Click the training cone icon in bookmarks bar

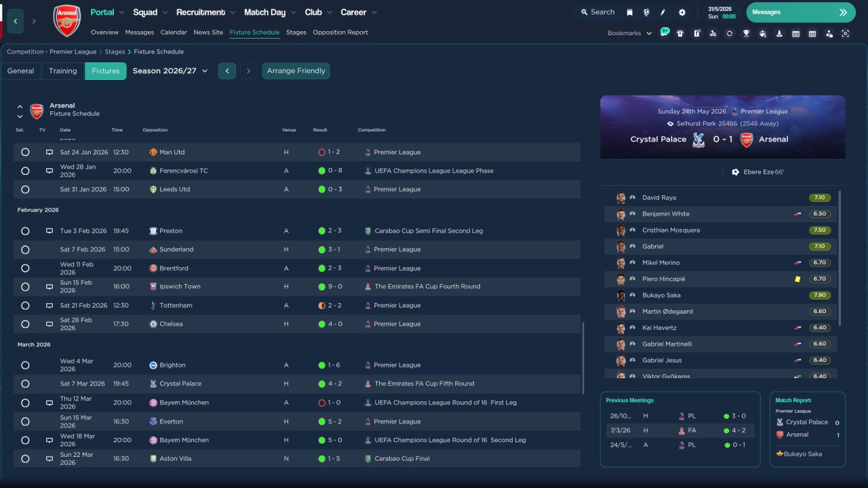click(x=779, y=33)
